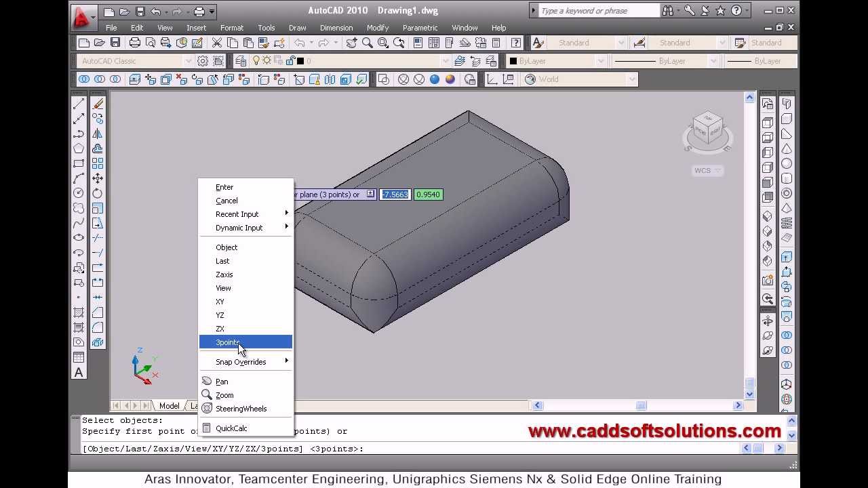868x488 pixels.
Task: Click the AutoCAD application menu button
Action: (83, 17)
